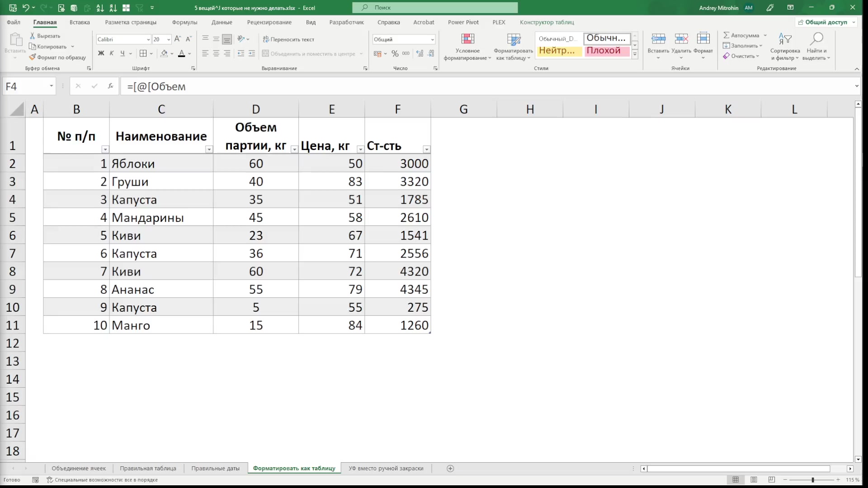Click the add new sheet plus icon
Screen dimensions: 868x488
pyautogui.click(x=450, y=469)
